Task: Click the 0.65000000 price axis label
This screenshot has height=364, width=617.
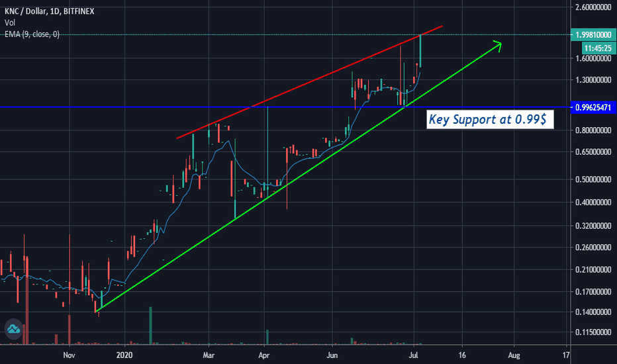Action: pyautogui.click(x=593, y=152)
